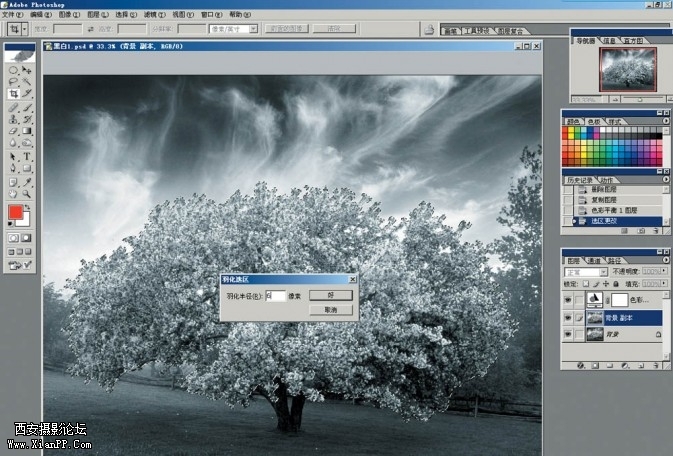Click the red foreground color swatch

point(16,212)
